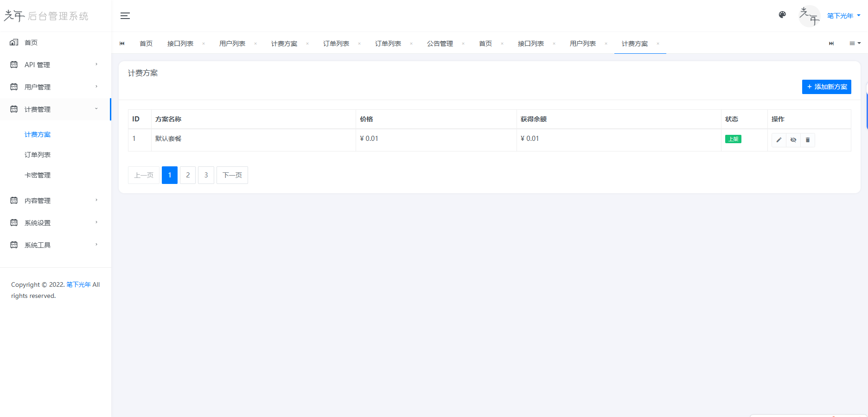Image resolution: width=868 pixels, height=417 pixels.
Task: Click the edit pencil icon for 默认套餐
Action: click(x=779, y=140)
